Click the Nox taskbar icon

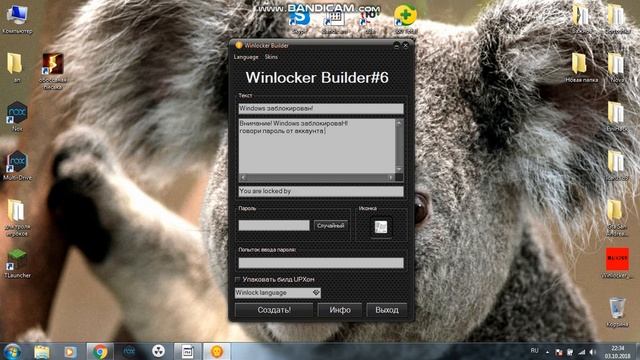coord(129,351)
